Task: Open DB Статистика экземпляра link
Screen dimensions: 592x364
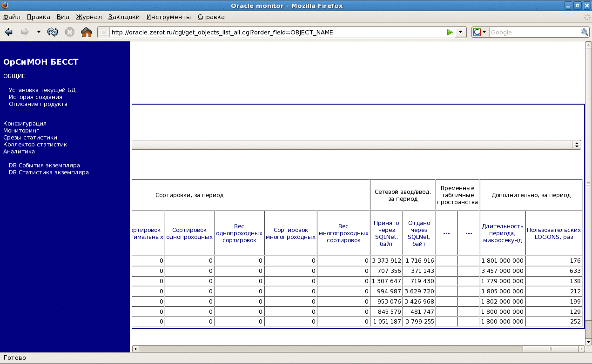Action: (x=48, y=172)
